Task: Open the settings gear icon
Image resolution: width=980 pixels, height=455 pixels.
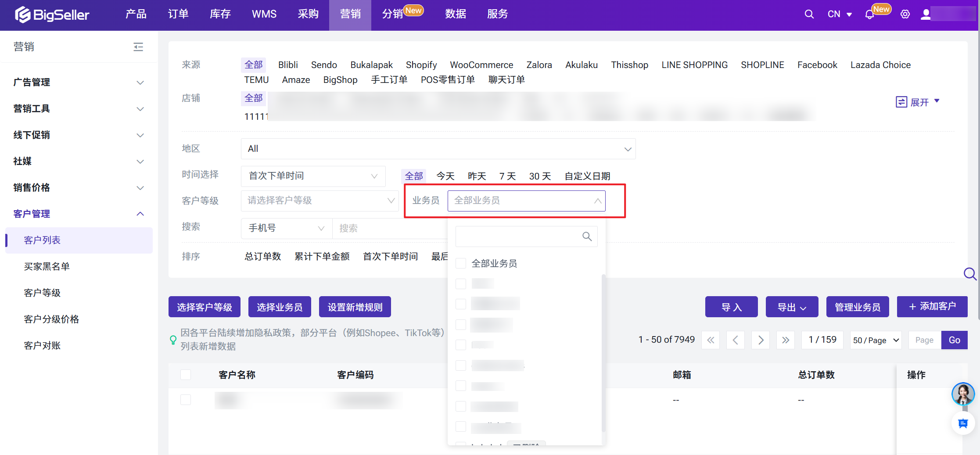Action: (905, 14)
